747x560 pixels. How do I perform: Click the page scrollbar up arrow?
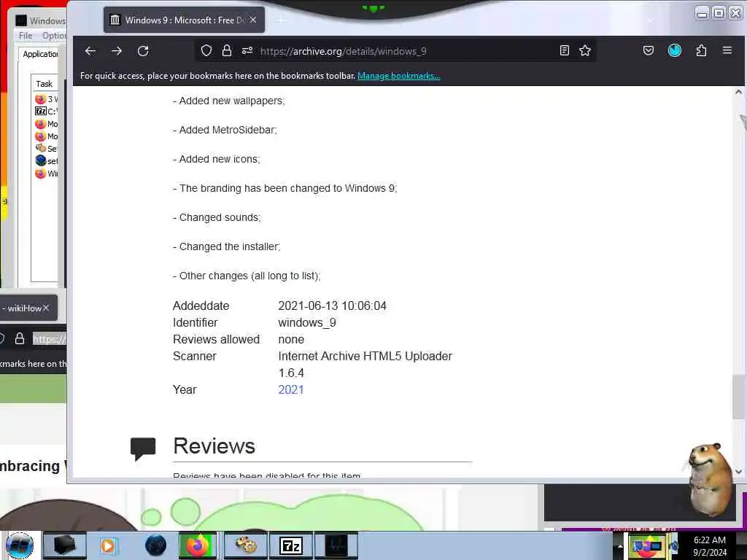coord(738,92)
